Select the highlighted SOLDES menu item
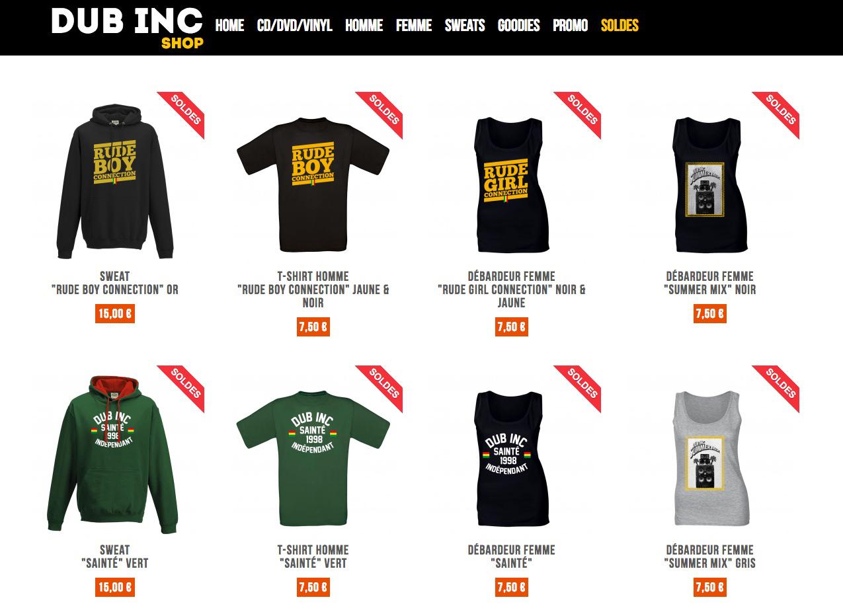Screen dimensions: 843x616 point(620,26)
